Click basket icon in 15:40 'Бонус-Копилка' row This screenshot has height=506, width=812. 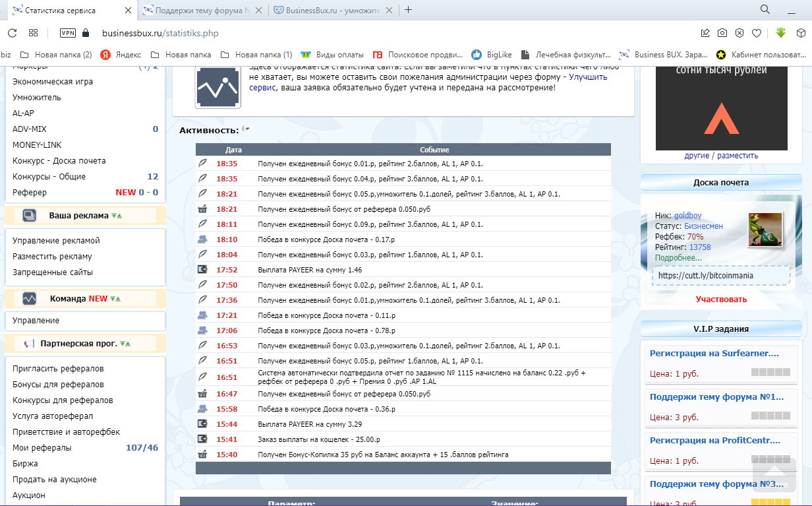203,455
